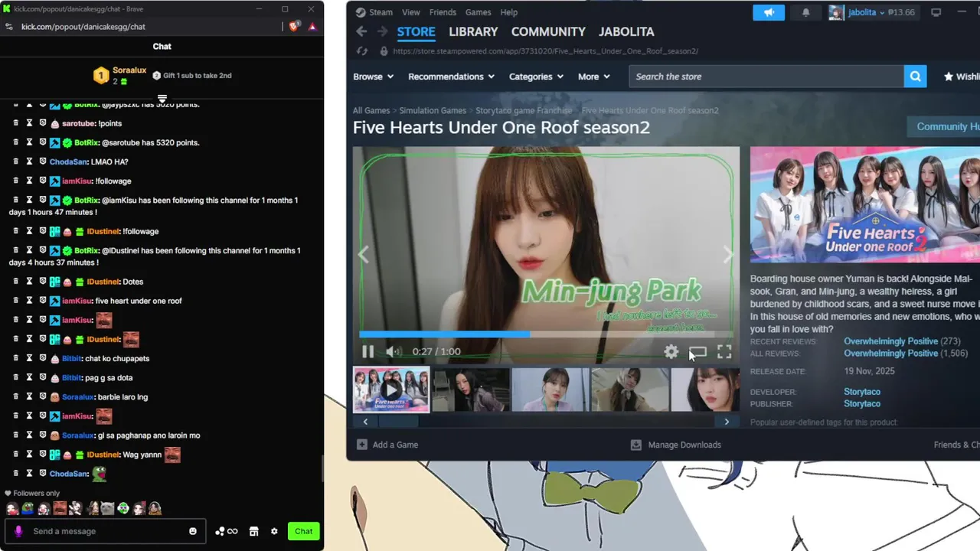Viewport: 980px width, 551px height.
Task: Open Manage Downloads in Steam
Action: tap(676, 445)
